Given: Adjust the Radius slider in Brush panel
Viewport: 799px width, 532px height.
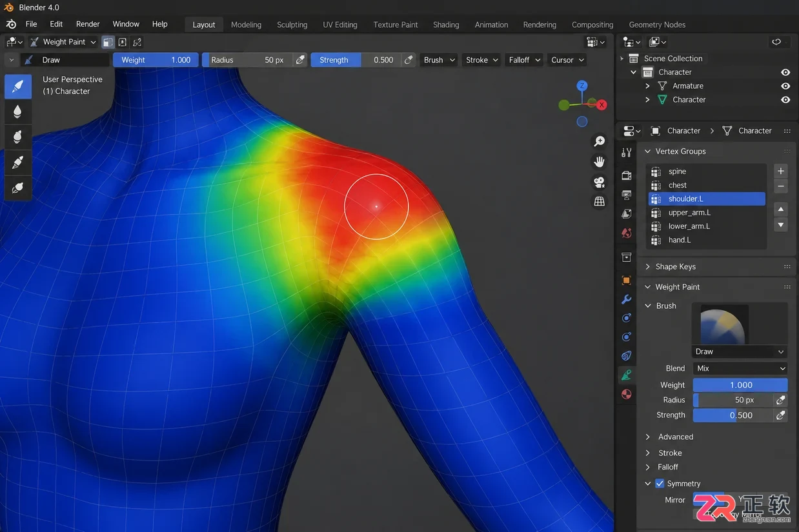Looking at the screenshot, I should (x=733, y=400).
